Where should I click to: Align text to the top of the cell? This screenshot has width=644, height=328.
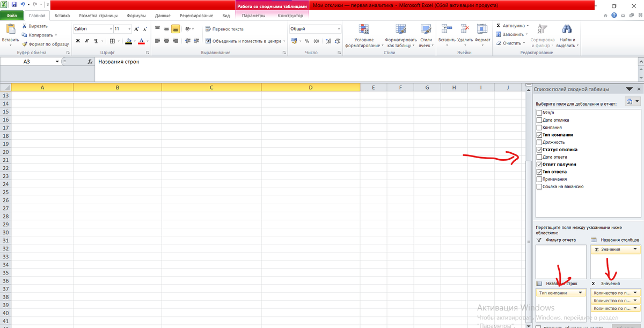[158, 29]
